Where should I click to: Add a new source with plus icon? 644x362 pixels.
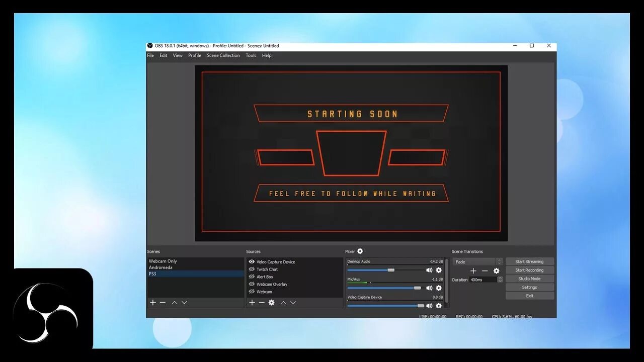click(x=252, y=302)
